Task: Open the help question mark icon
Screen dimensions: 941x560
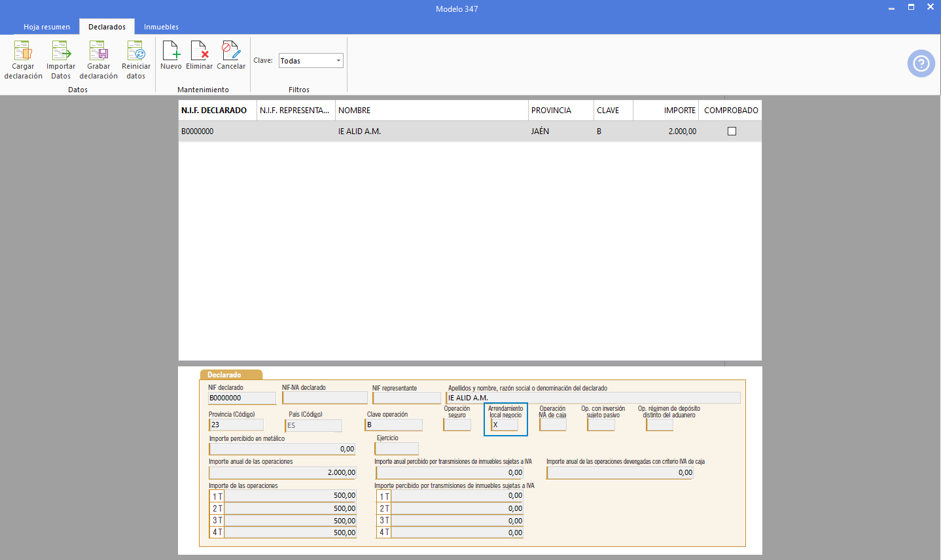Action: point(921,63)
